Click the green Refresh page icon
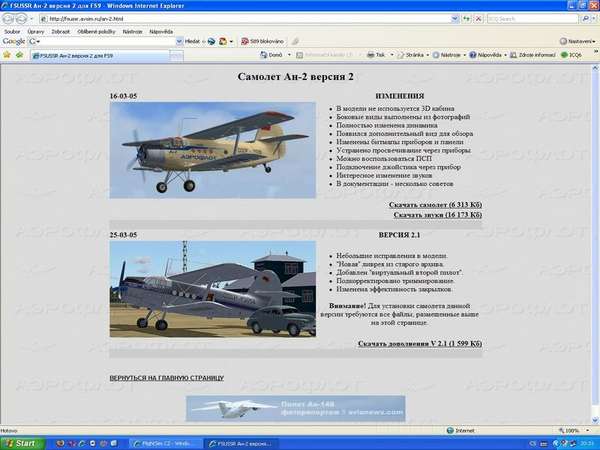 point(466,18)
